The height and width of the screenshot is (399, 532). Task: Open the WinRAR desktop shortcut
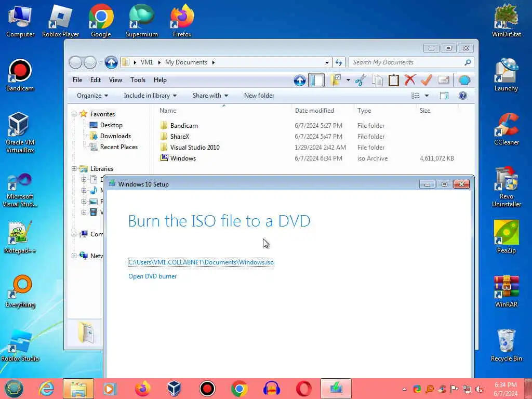pos(506,291)
